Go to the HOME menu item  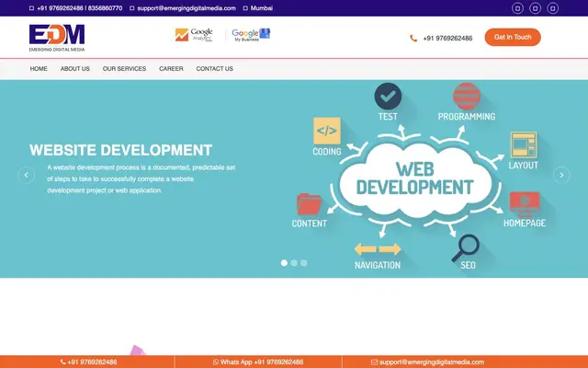click(x=39, y=69)
